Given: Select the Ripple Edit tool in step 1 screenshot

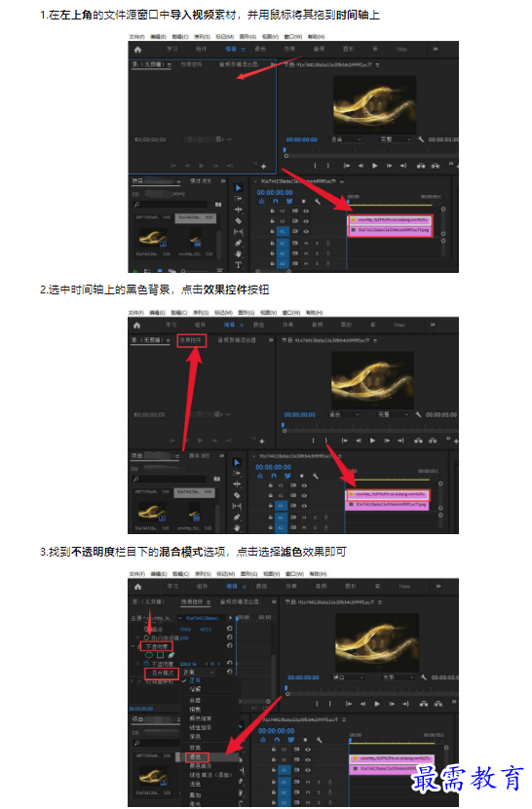Looking at the screenshot, I should point(239,210).
